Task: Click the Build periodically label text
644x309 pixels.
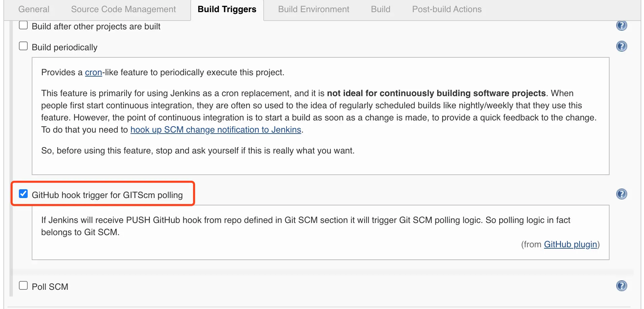Action: [64, 48]
